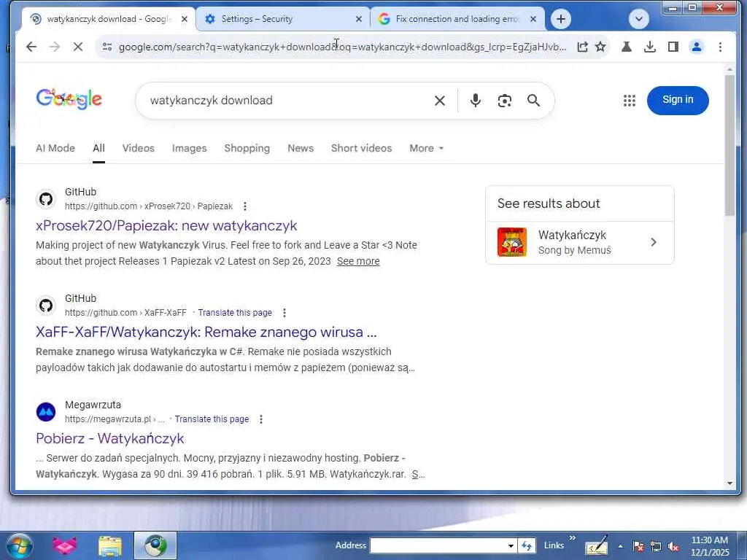Submit search with magnifier icon

pyautogui.click(x=533, y=101)
